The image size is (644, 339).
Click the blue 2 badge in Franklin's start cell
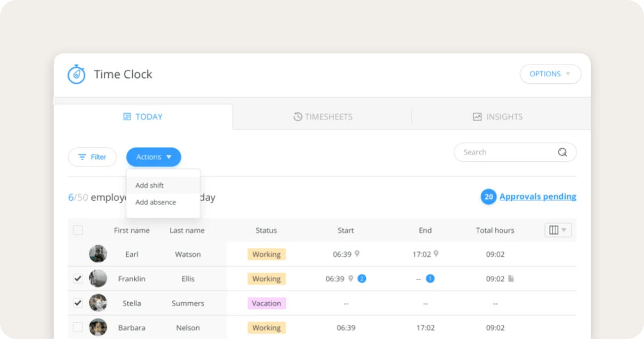(x=362, y=279)
